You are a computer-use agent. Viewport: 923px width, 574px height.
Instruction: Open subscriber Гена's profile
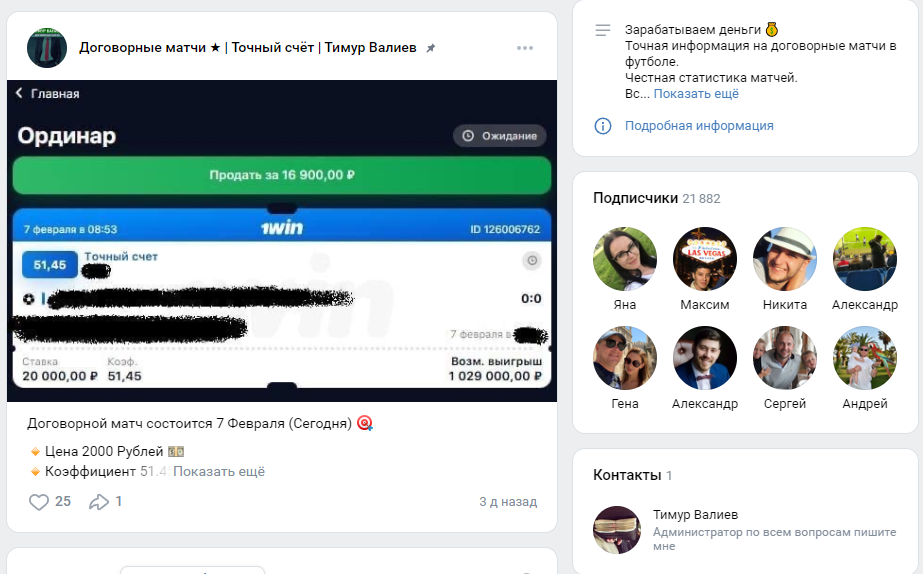[625, 358]
